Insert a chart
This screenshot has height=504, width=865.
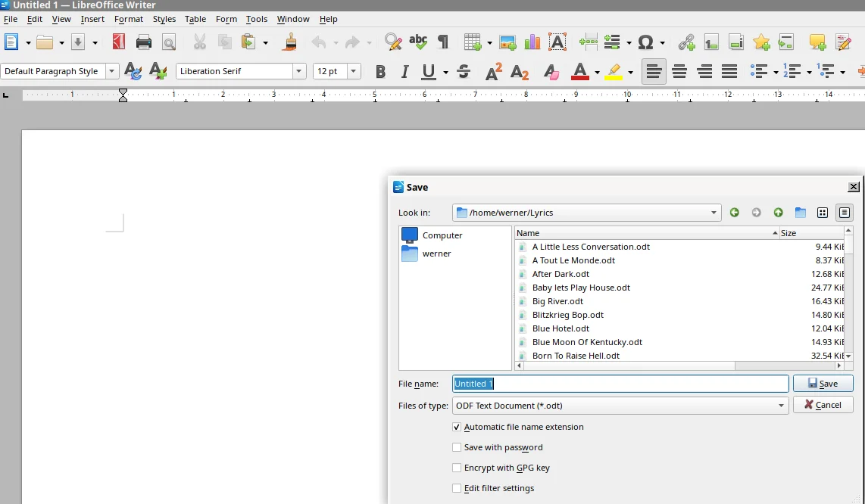(532, 42)
